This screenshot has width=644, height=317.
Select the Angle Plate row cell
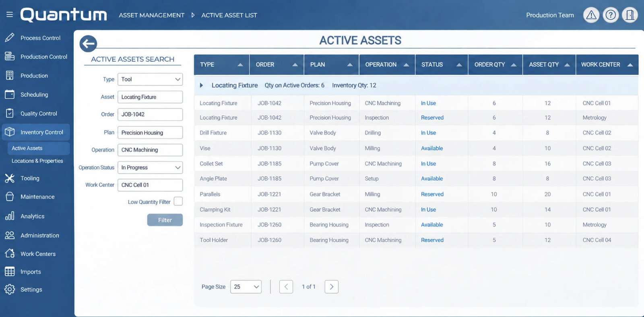(213, 178)
